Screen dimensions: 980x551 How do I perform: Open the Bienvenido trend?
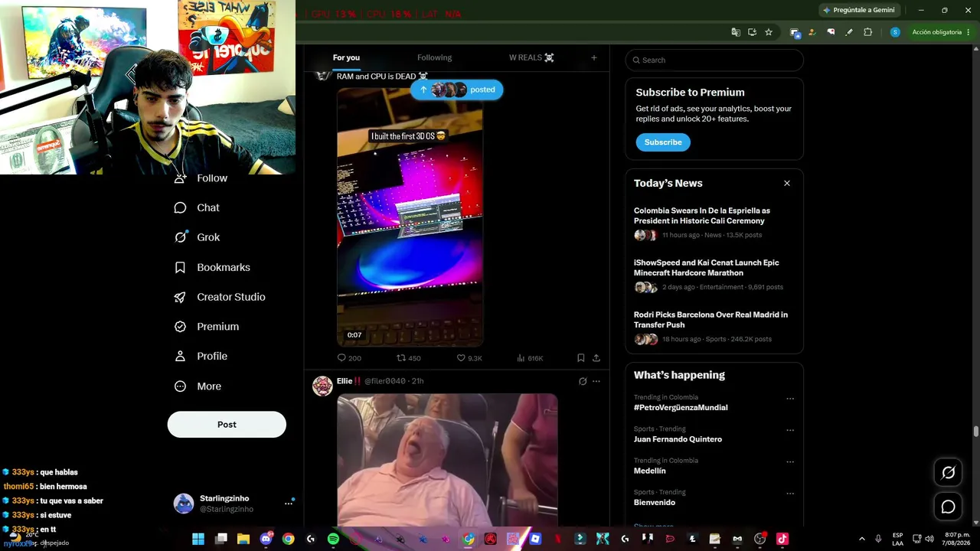coord(655,503)
